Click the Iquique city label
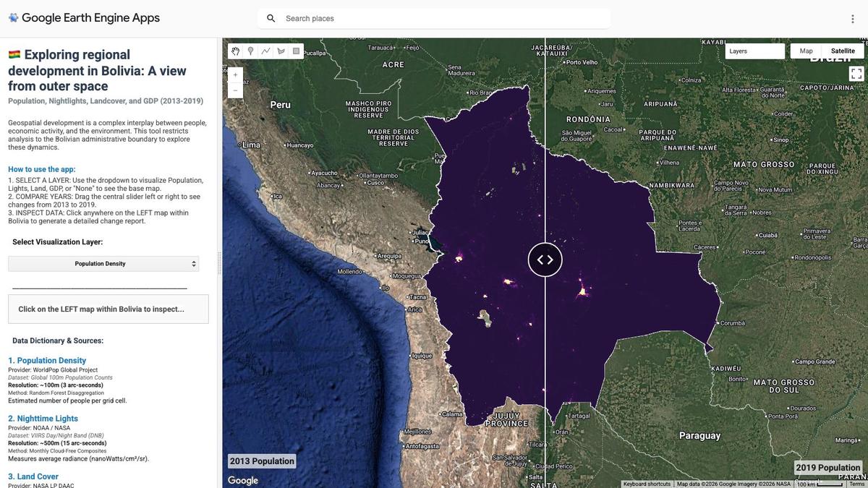868x488 pixels. (421, 356)
